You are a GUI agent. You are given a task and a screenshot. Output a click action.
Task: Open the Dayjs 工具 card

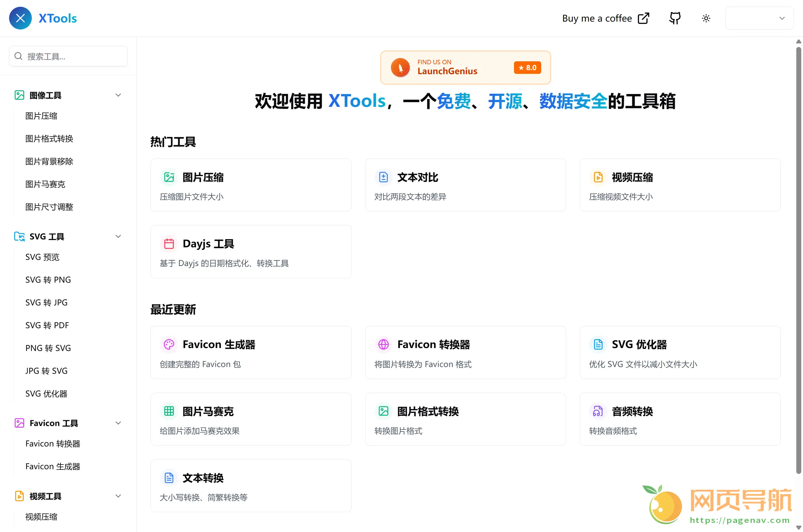[x=251, y=252]
